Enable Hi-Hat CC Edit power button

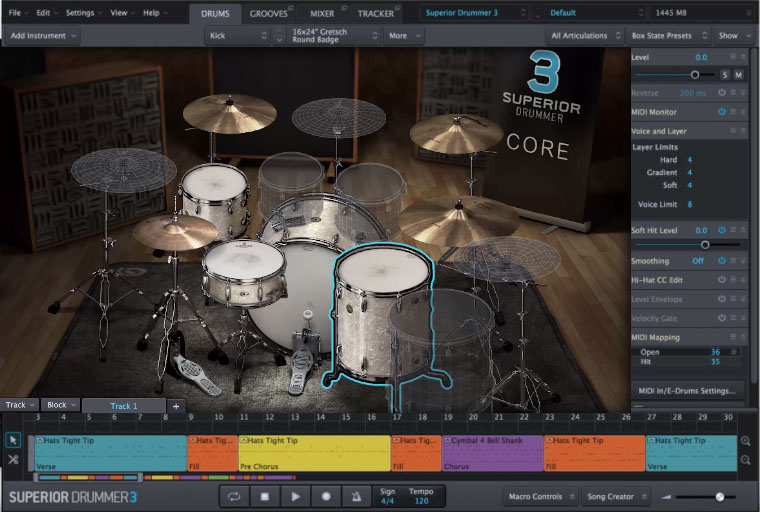click(722, 280)
